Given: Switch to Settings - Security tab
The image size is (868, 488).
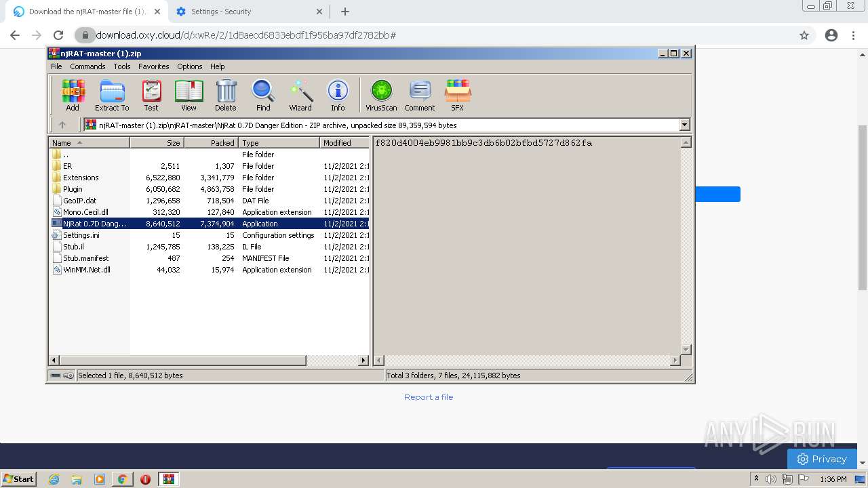Looking at the screenshot, I should [x=248, y=12].
